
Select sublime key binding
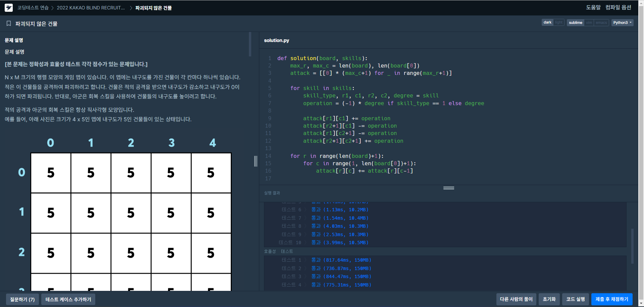click(575, 23)
